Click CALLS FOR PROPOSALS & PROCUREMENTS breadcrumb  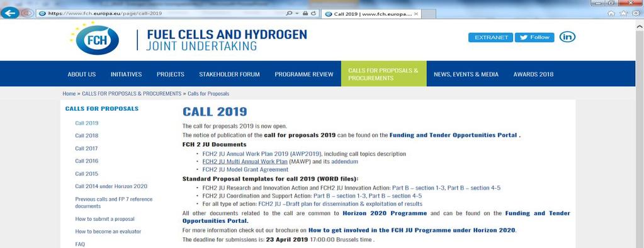(132, 94)
